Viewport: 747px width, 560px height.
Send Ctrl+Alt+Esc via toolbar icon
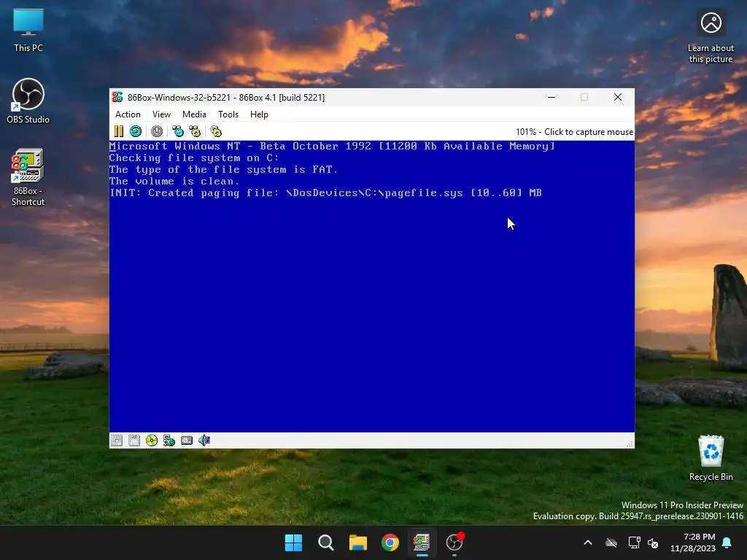[x=195, y=131]
